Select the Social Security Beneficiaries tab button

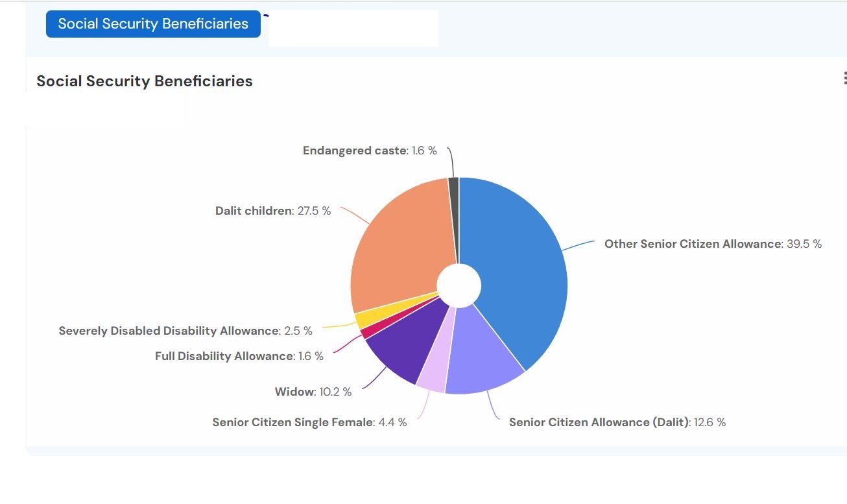click(153, 24)
